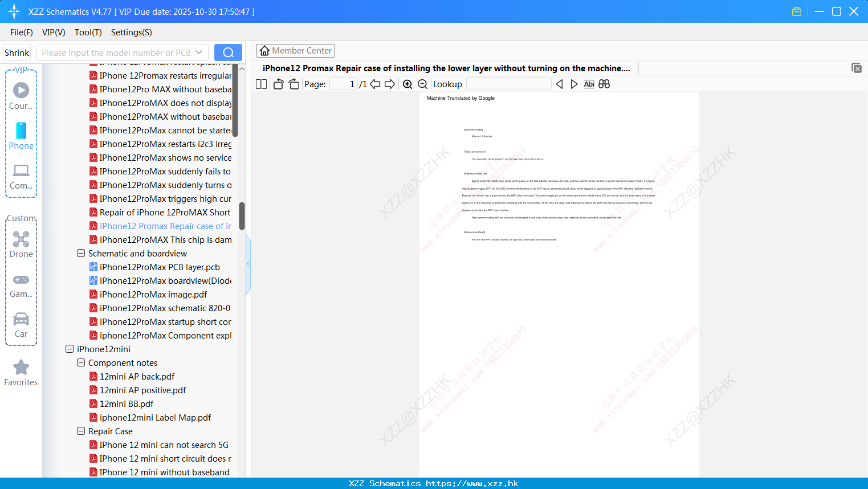Open the File(F) menu
Viewport: 868px width, 489px height.
[x=22, y=32]
